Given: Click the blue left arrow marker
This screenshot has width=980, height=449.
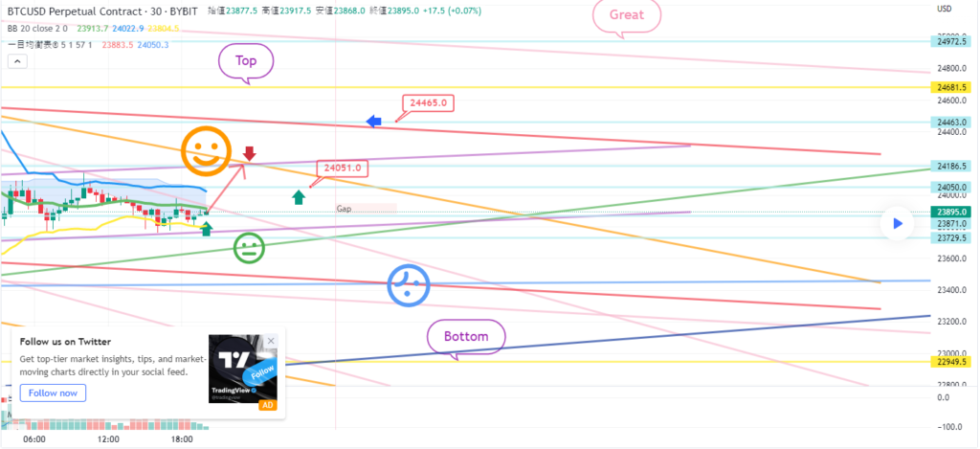Looking at the screenshot, I should pos(374,121).
